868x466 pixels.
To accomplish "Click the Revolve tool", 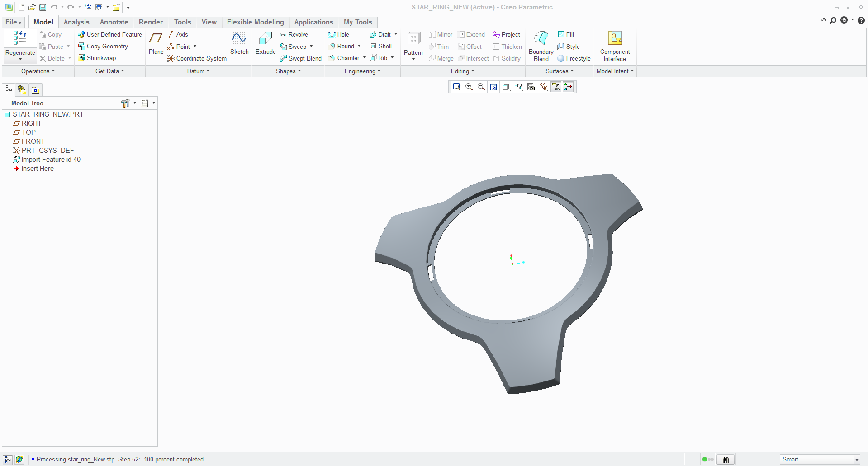I will point(294,34).
